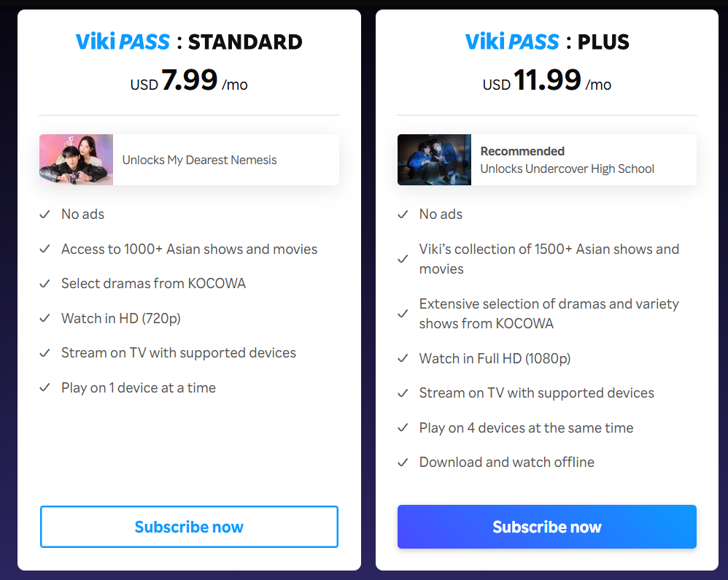Click checkmark beside 1500+ Asian shows collection

[403, 259]
